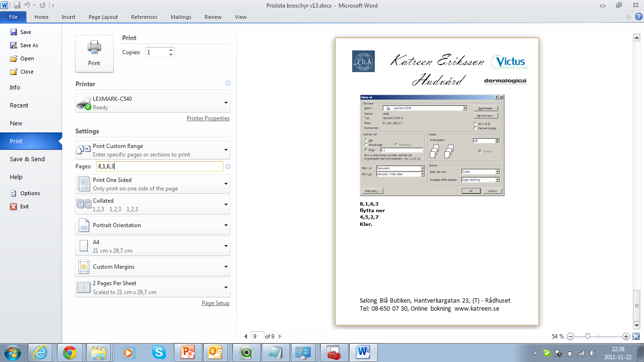Screen dimensions: 644x362
Task: Open Printer Properties link
Action: [x=208, y=118]
